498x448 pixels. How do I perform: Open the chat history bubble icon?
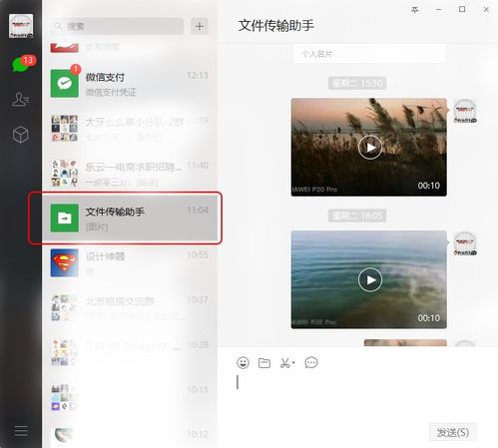(x=311, y=362)
